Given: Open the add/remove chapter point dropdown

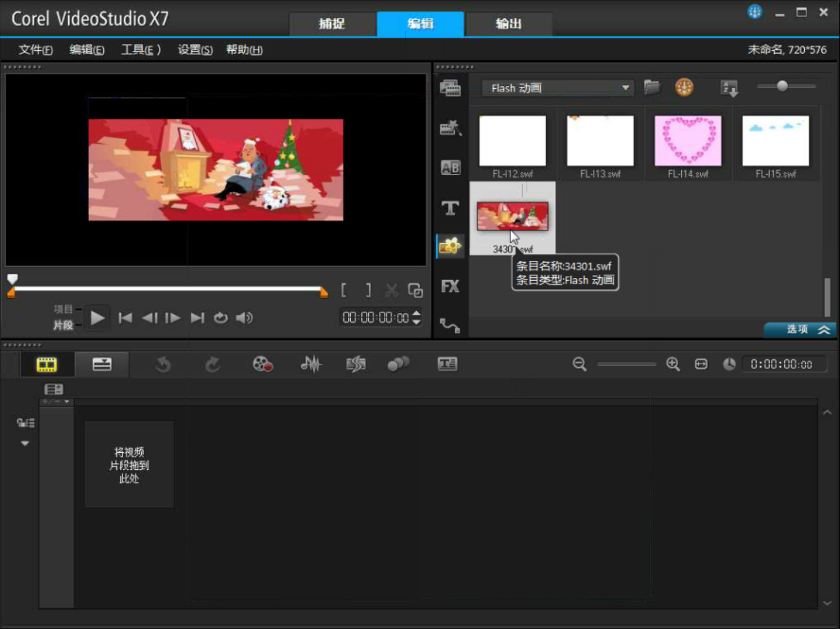Looking at the screenshot, I should tap(56, 401).
